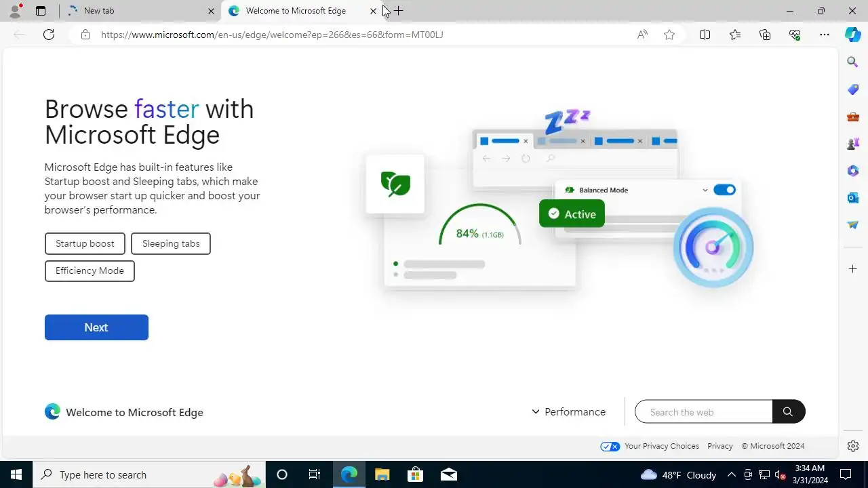
Task: View site information lock icon
Action: click(85, 35)
